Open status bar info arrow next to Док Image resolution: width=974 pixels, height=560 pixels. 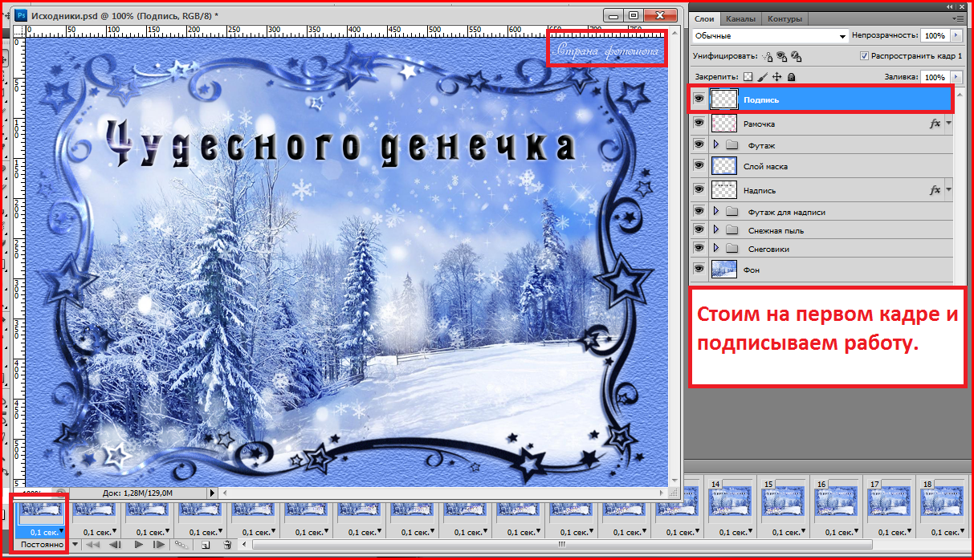212,493
